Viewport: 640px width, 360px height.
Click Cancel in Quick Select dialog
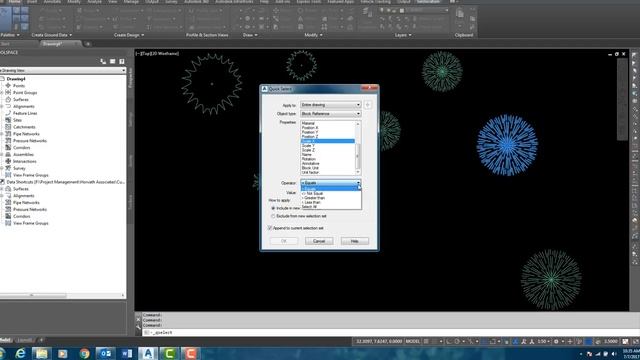(x=319, y=241)
